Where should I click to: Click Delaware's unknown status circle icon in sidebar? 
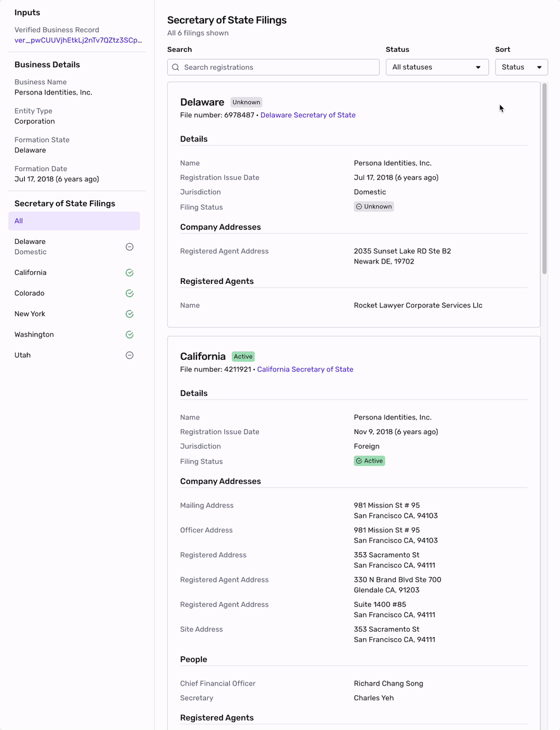[130, 247]
